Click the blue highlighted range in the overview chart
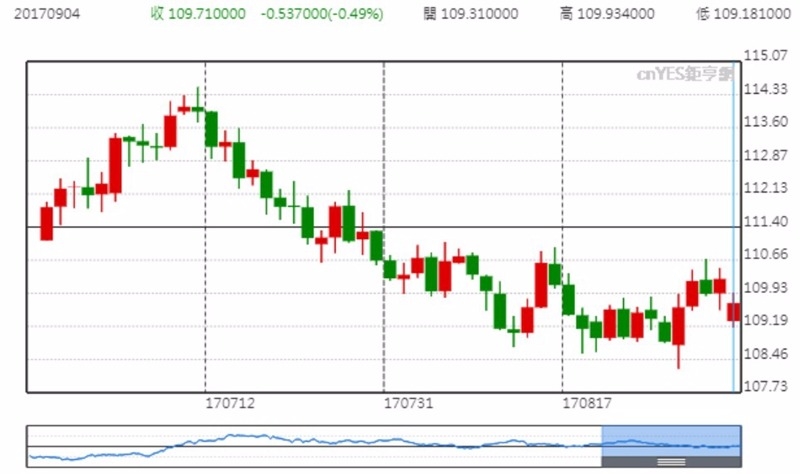The height and width of the screenshot is (474, 800). tap(671, 441)
